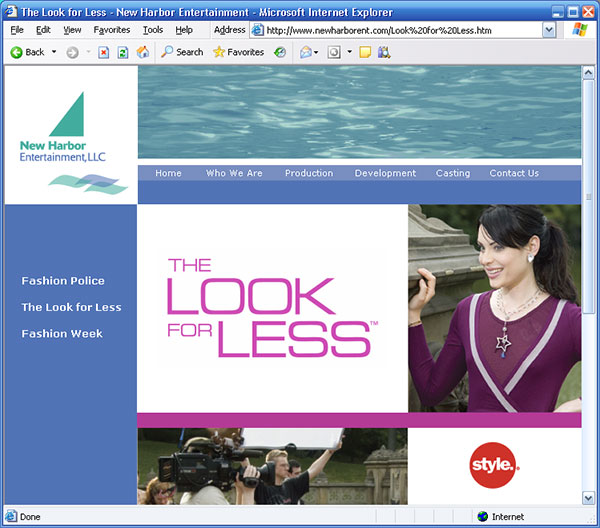Click the photo of woman in purple
The width and height of the screenshot is (600, 528).
(x=495, y=308)
